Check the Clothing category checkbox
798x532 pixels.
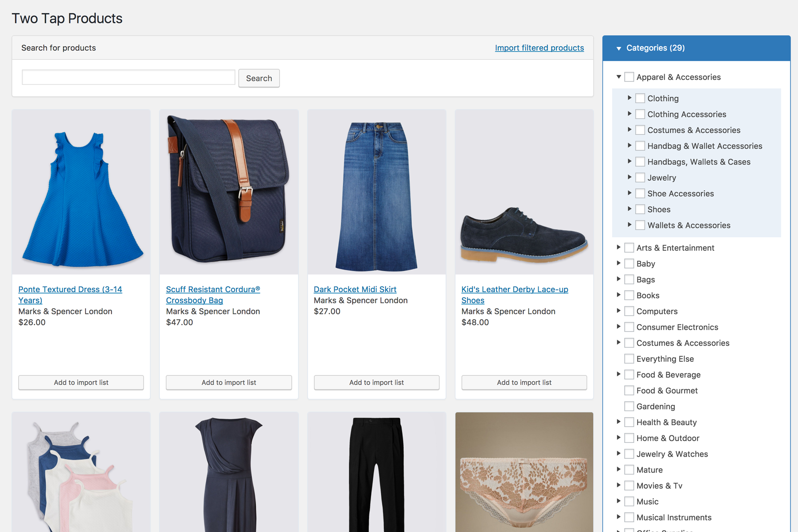pyautogui.click(x=640, y=98)
